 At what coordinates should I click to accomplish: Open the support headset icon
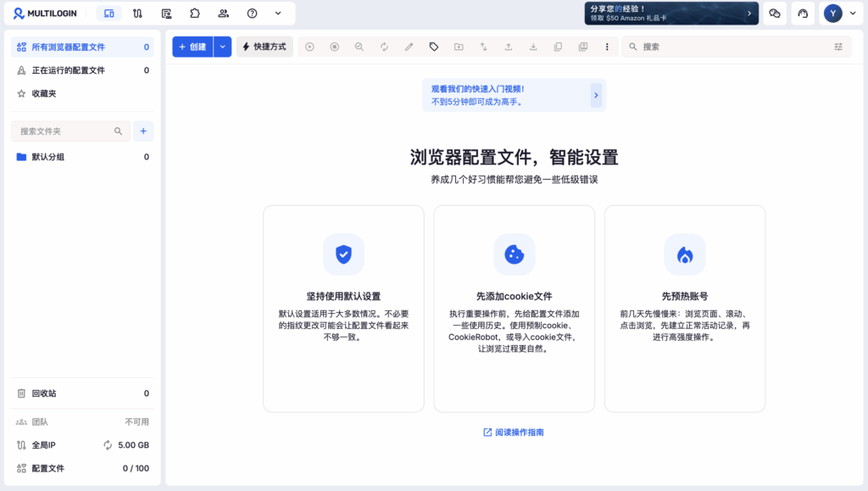803,14
